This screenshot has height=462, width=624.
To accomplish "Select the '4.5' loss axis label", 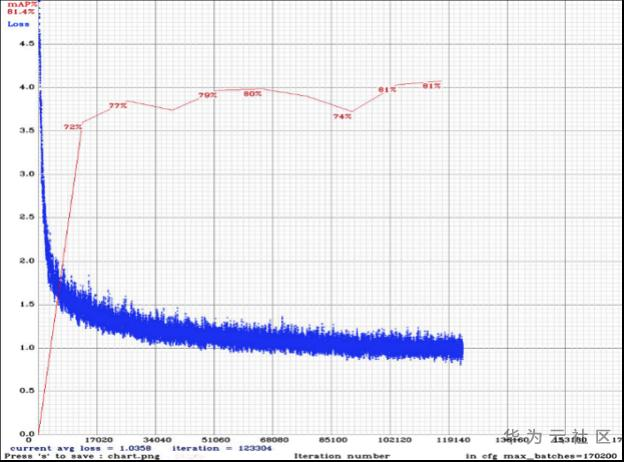I will tap(27, 44).
